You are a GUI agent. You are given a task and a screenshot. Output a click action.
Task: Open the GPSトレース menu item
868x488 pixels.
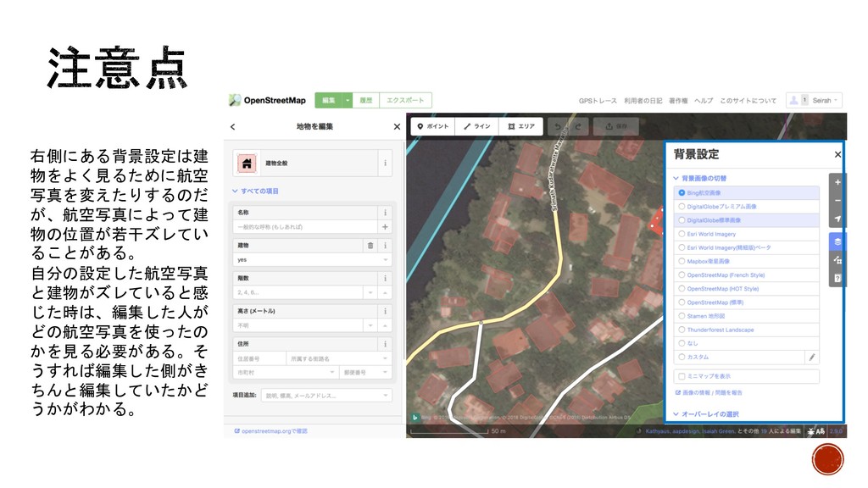tap(598, 101)
